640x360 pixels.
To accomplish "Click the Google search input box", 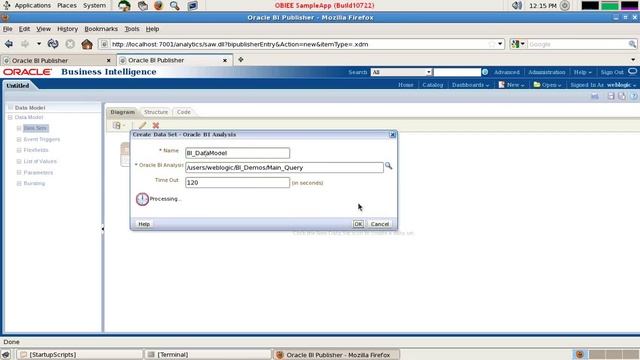I will pos(577,44).
